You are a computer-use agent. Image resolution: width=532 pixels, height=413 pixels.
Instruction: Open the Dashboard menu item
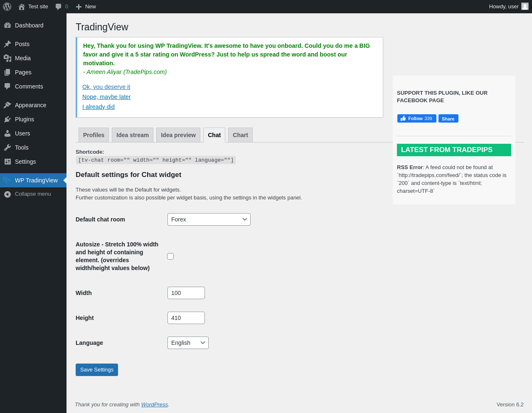point(33,25)
